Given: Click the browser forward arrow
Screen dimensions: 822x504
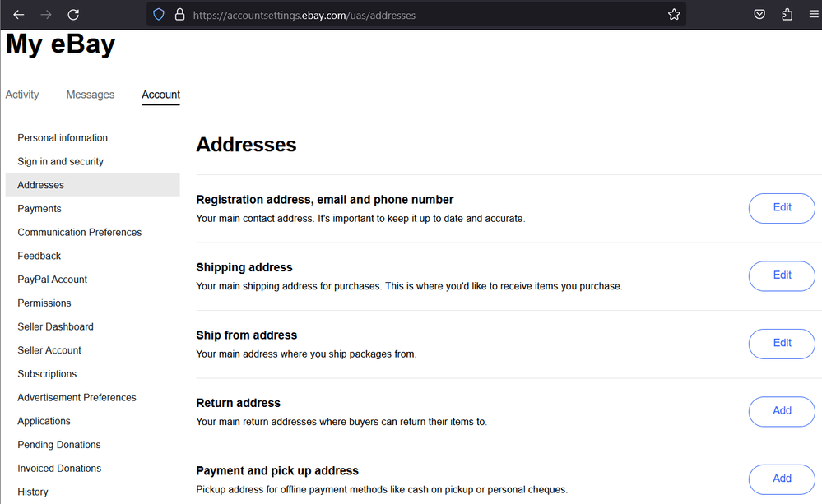Looking at the screenshot, I should point(46,15).
